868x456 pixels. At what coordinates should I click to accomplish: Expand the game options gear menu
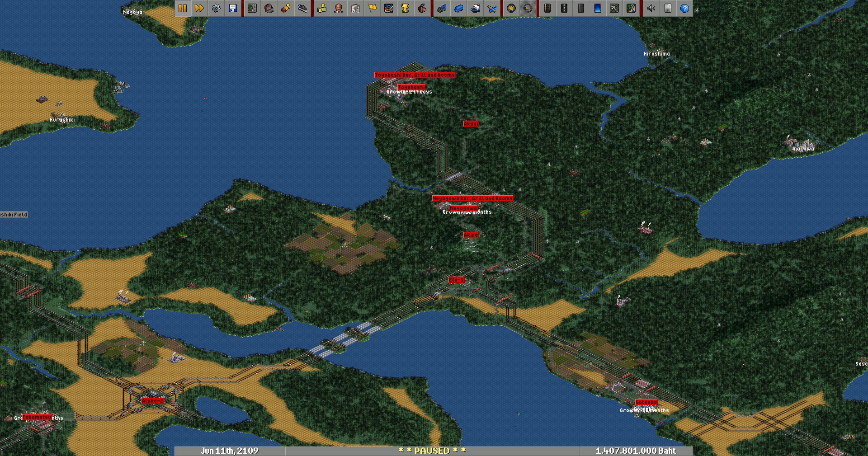[216, 8]
